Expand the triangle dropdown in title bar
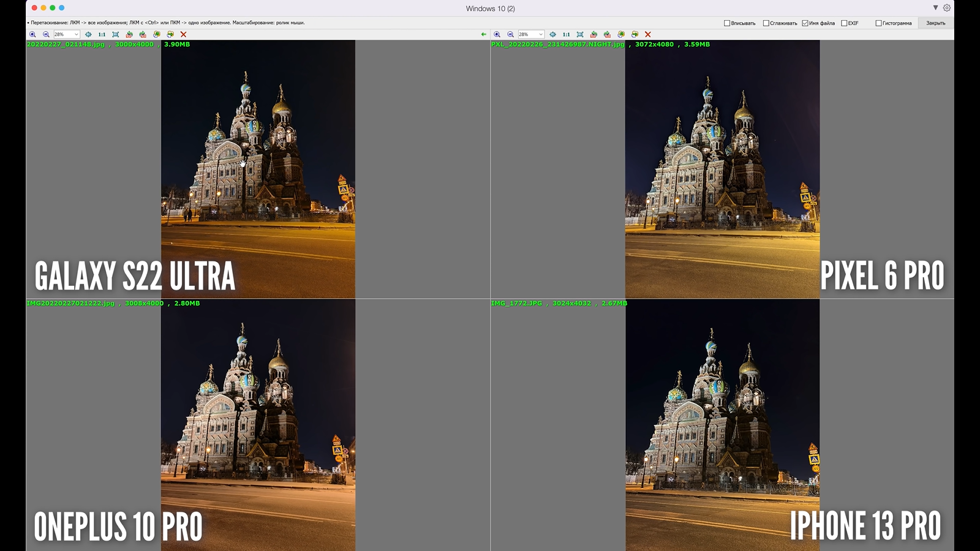This screenshot has height=551, width=980. (x=935, y=8)
